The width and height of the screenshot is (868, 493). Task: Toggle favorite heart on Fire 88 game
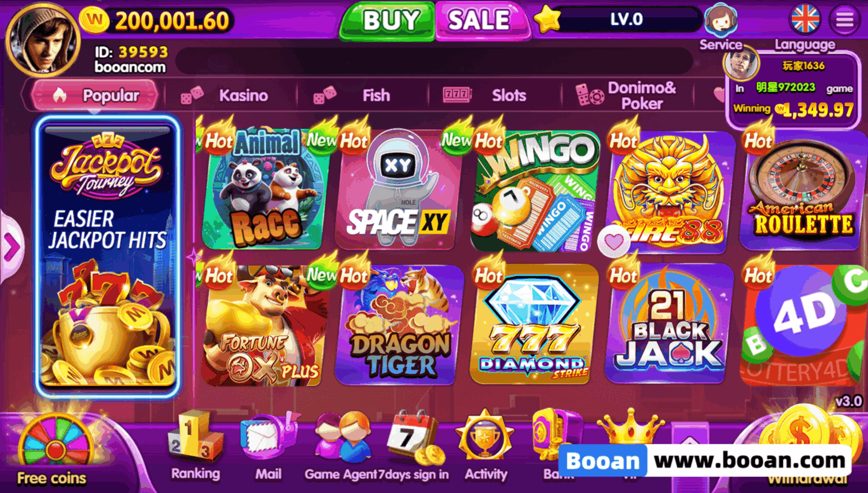[614, 242]
